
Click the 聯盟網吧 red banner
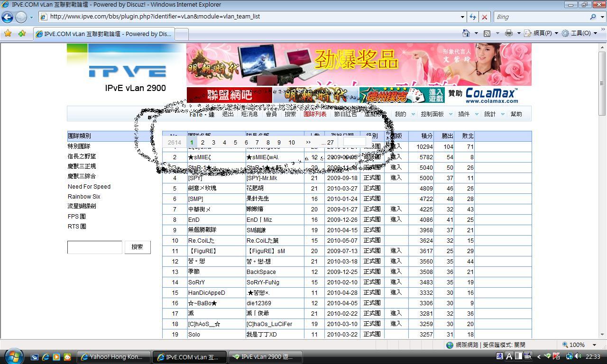coord(230,95)
